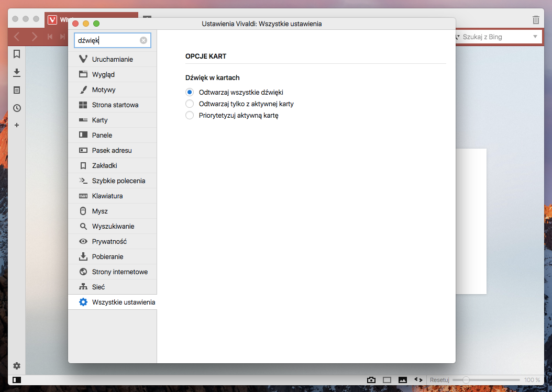Select Priorytetyzuj aktywną kartę option

coord(190,116)
